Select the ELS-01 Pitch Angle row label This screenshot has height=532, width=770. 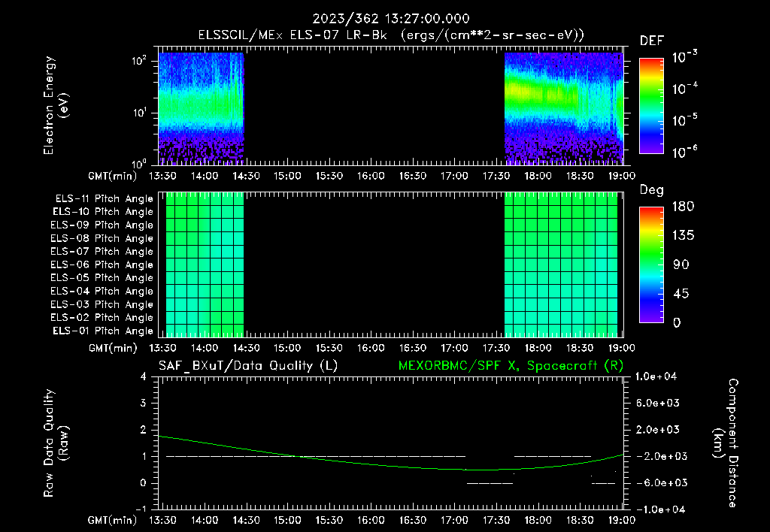[x=103, y=331]
